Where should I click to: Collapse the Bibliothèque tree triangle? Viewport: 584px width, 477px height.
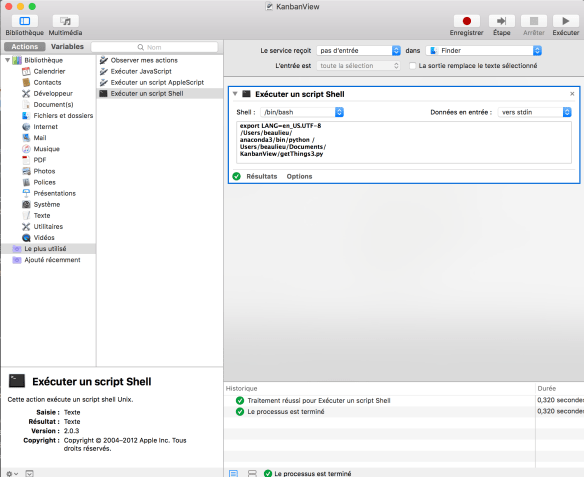click(x=7, y=60)
